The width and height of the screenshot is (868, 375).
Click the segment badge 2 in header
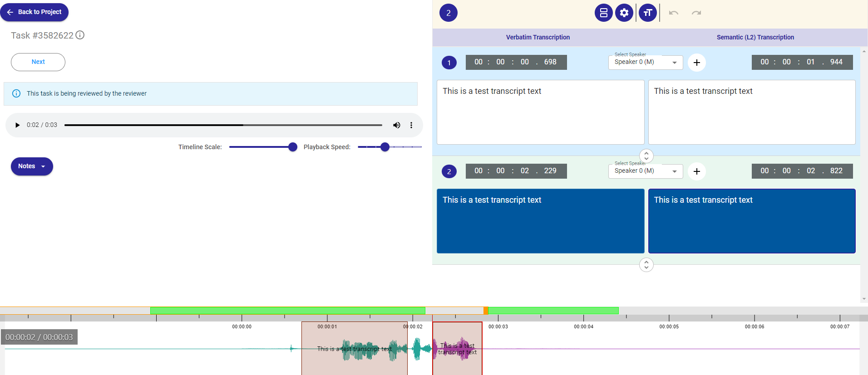pos(449,13)
